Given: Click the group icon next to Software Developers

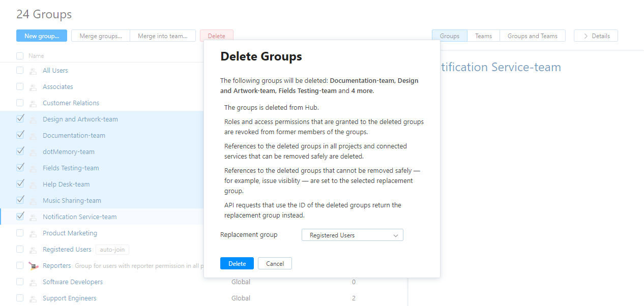Looking at the screenshot, I should coord(33,283).
